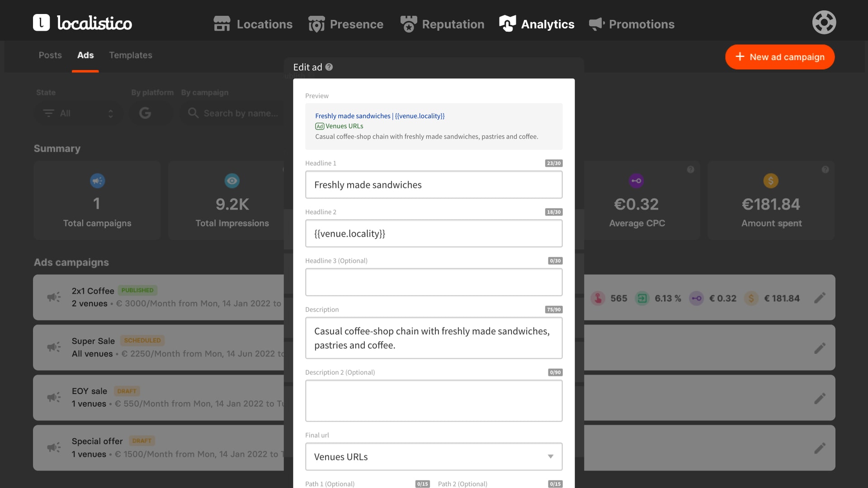Edit the 2x1 Coffee campaign via pencil icon
Viewport: 868px width, 488px height.
(820, 298)
